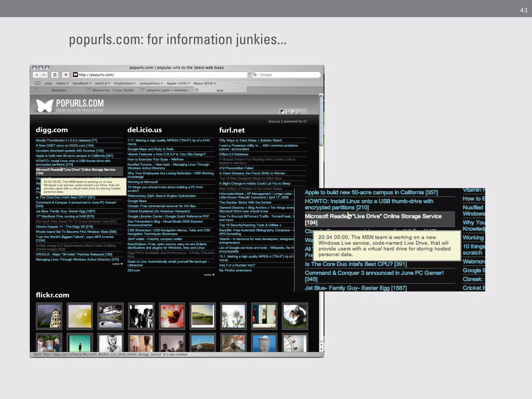532x399 pixels.
Task: Open the sunflowers flickr photo
Action: pos(234,316)
